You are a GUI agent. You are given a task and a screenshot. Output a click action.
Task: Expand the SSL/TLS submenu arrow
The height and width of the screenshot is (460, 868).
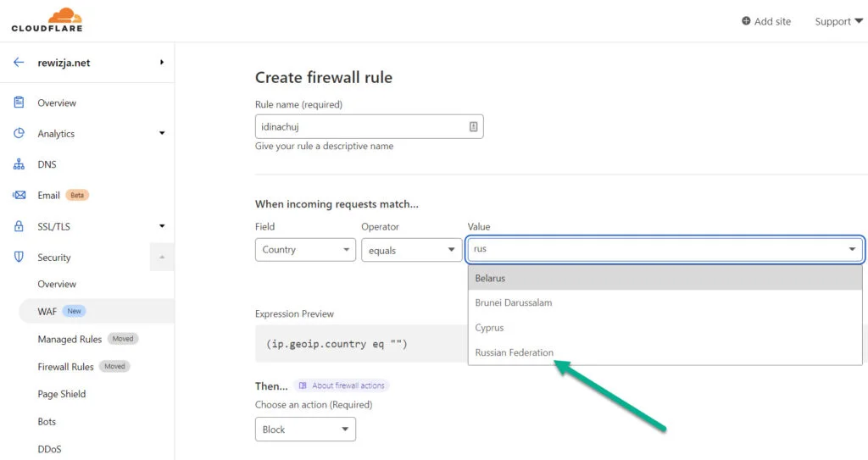(x=162, y=226)
